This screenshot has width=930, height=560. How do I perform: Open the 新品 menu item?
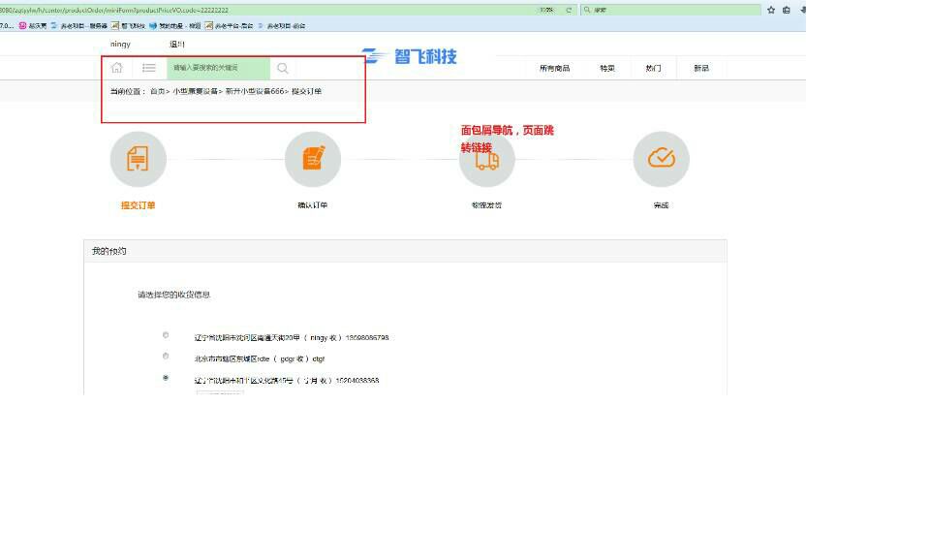700,68
